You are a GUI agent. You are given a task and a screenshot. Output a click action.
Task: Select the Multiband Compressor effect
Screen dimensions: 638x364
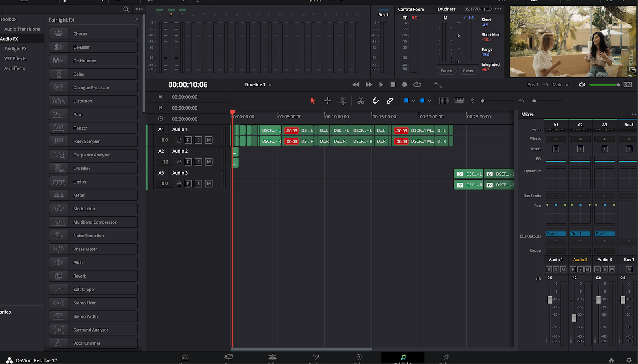[93, 222]
